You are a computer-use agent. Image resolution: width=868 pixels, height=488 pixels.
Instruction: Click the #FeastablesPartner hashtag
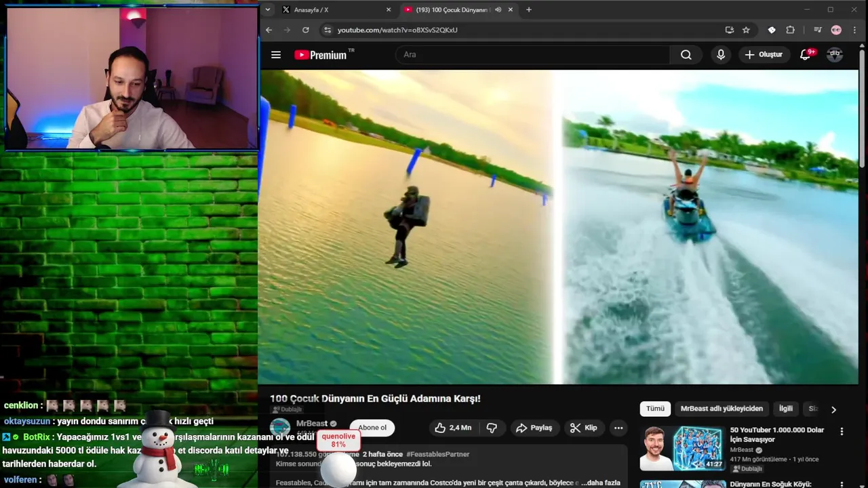coord(437,454)
